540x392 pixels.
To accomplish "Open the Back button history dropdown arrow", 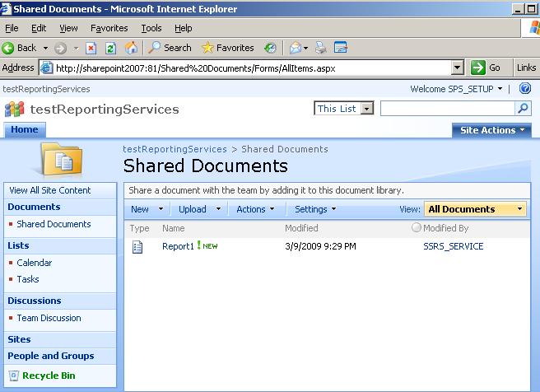I will point(45,49).
